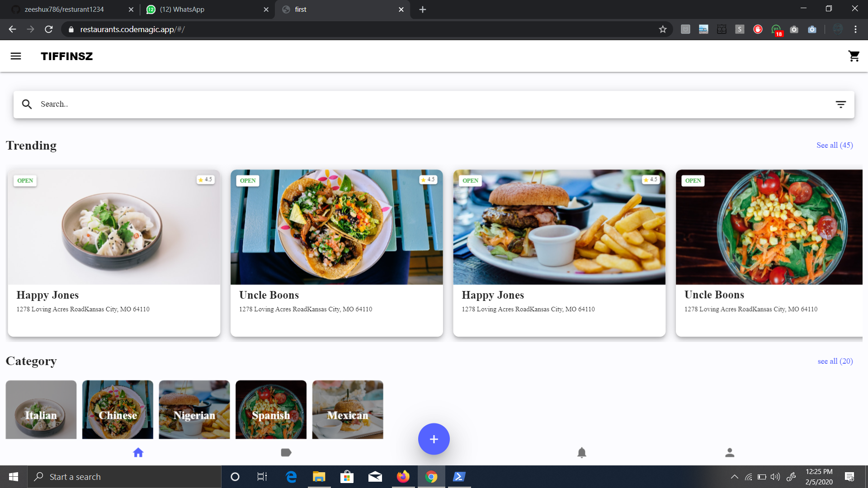Screen dimensions: 868x488
Task: Open Firefox from the taskbar
Action: click(x=403, y=477)
